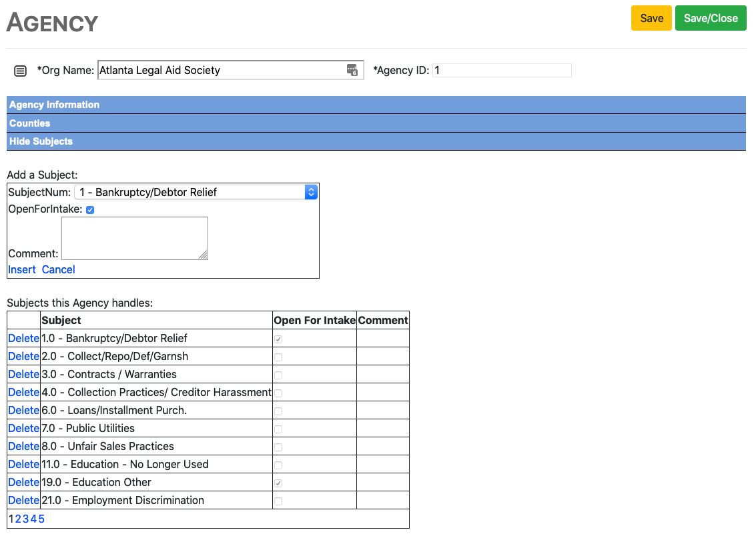Toggle the OpenForIntake checkbox

(x=90, y=210)
